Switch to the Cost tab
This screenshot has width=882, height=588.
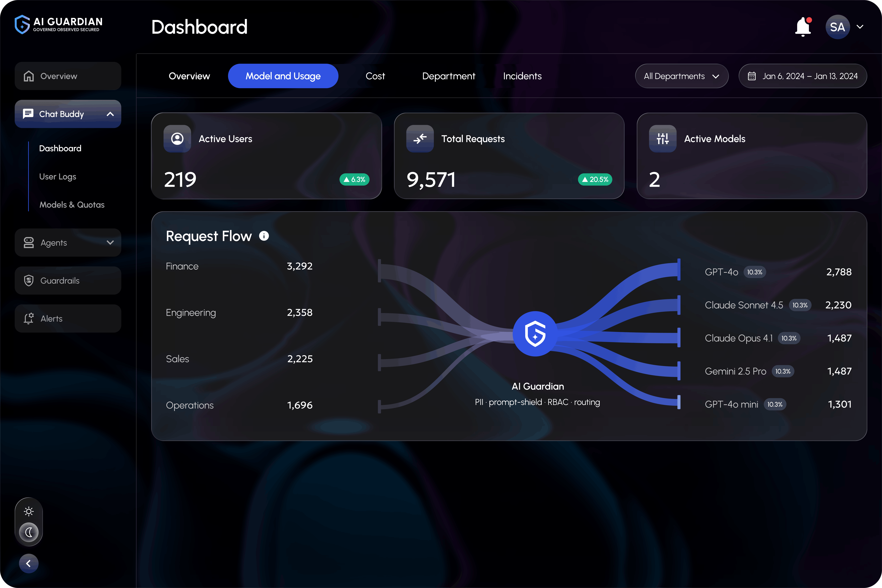pyautogui.click(x=375, y=76)
